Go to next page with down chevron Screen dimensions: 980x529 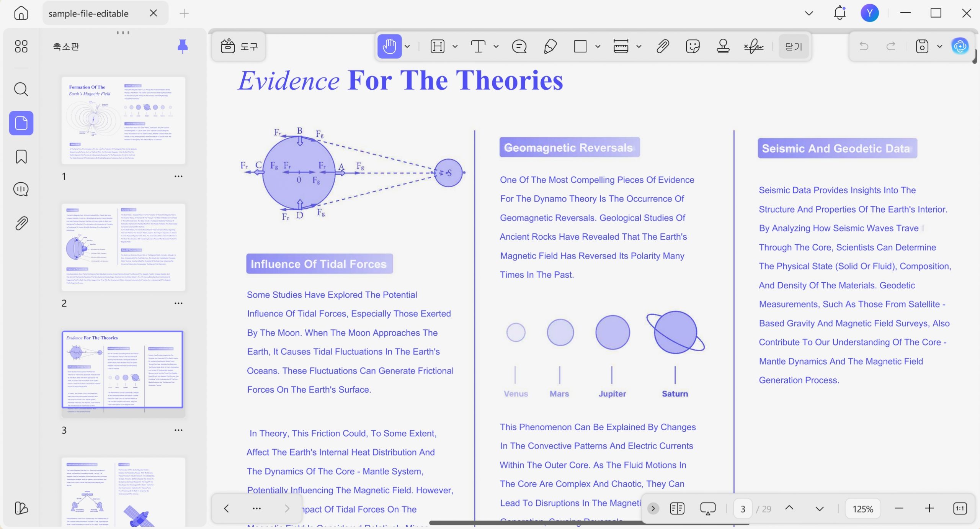(x=820, y=509)
